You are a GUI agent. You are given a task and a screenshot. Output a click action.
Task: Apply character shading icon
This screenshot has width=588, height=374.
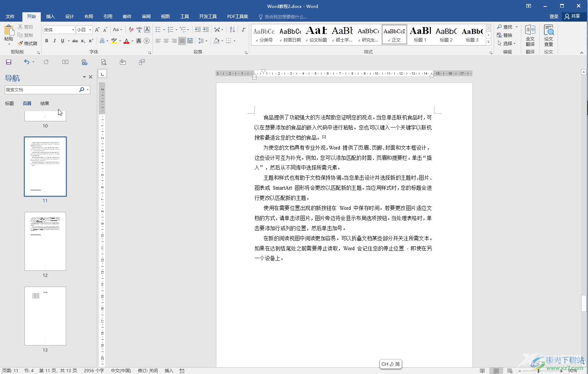pos(139,41)
